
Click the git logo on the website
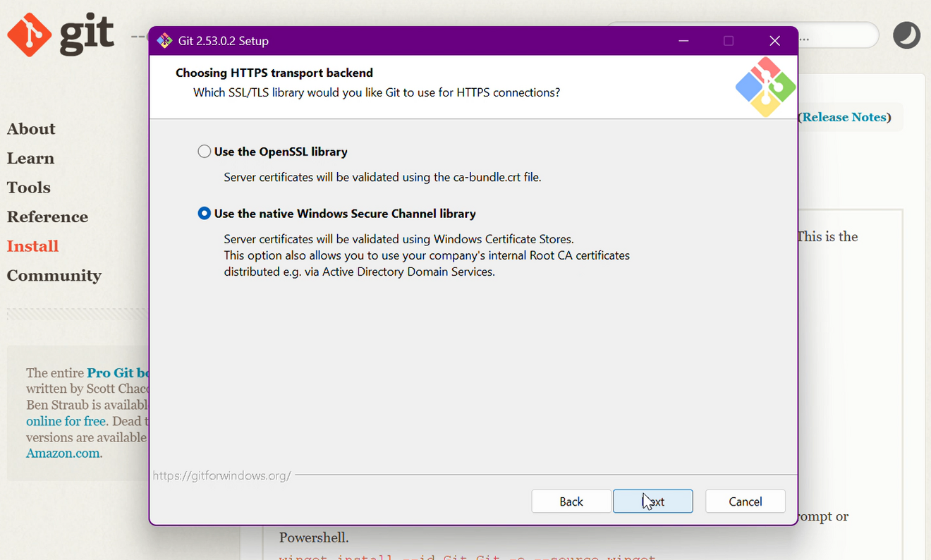pos(61,35)
